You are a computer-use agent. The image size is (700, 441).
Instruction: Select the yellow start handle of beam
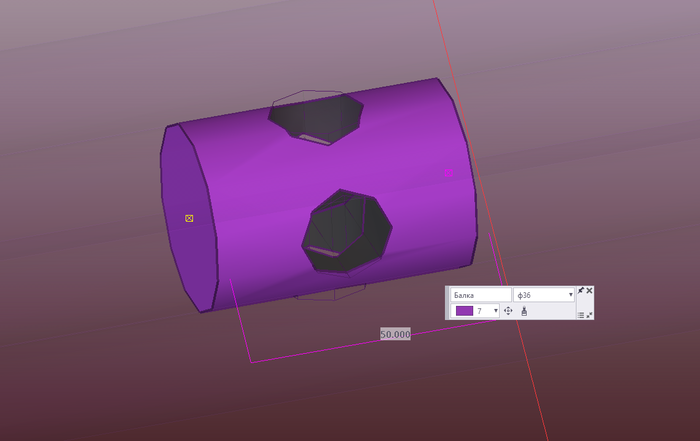[x=189, y=218]
